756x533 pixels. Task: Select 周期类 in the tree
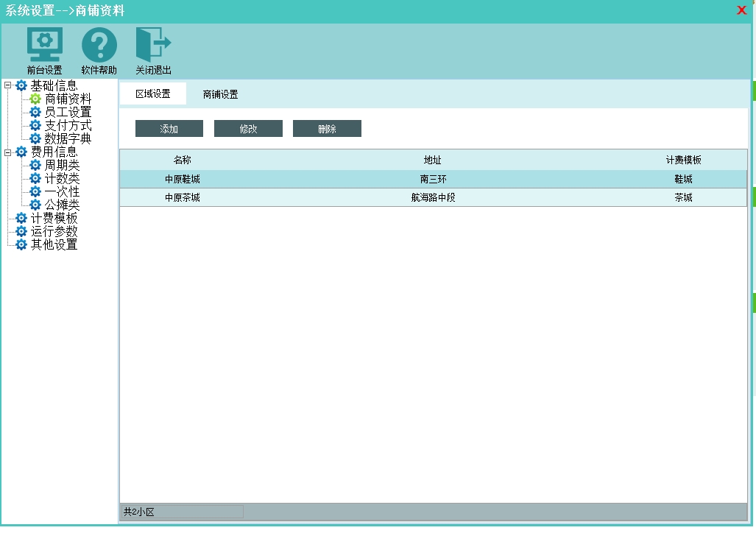tap(62, 165)
